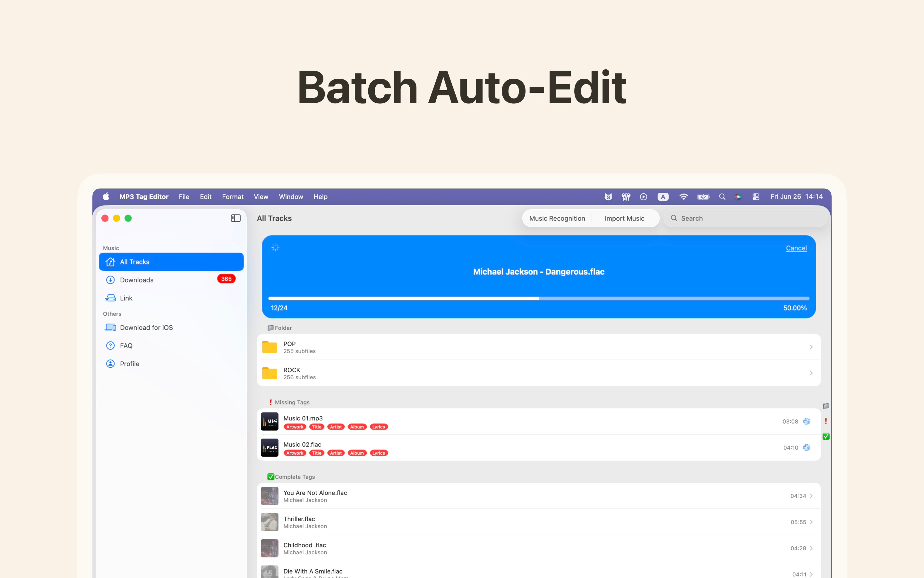Open Thriller.flac details chevron
This screenshot has height=578, width=924.
click(811, 522)
